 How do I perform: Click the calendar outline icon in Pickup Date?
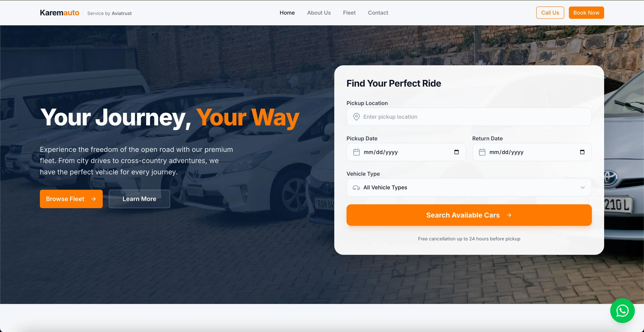pos(356,152)
